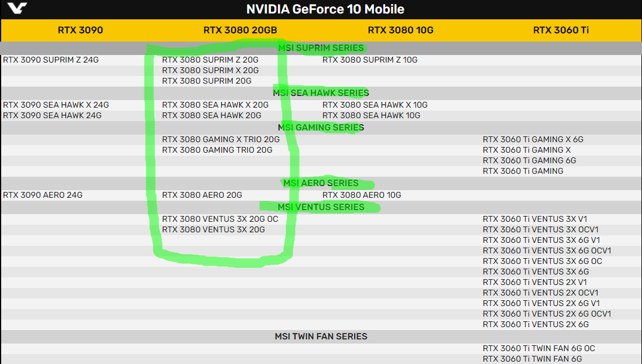This screenshot has height=364, width=642.
Task: Click RTX 3080 SEA HAWK X 10G
Action: click(375, 105)
